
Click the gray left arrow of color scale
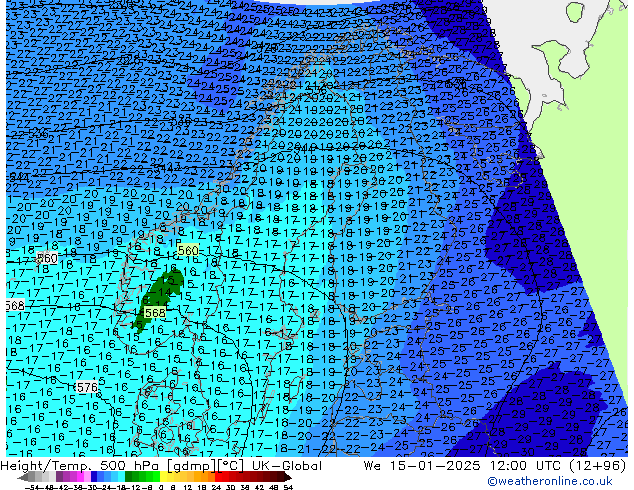[x=23, y=477]
